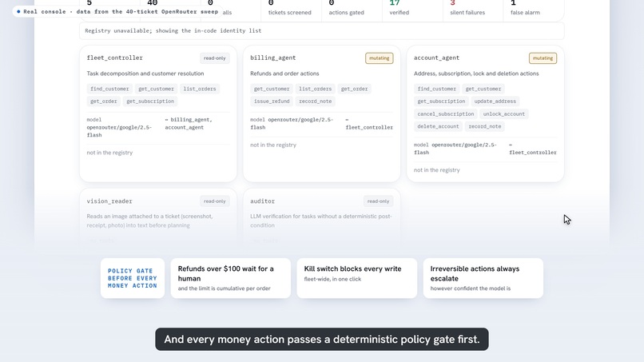Click the get_customer chip in account_agent card
644x362 pixels.
click(483, 89)
